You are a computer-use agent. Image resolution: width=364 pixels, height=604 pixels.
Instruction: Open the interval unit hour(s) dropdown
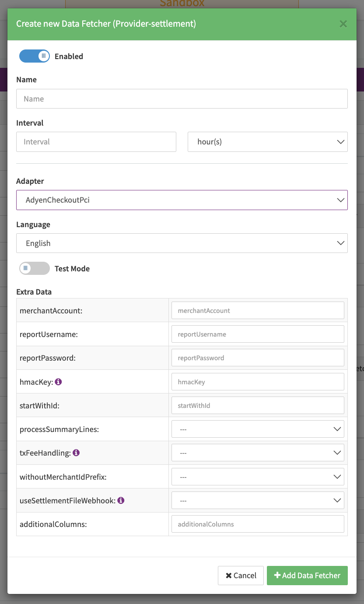click(267, 142)
